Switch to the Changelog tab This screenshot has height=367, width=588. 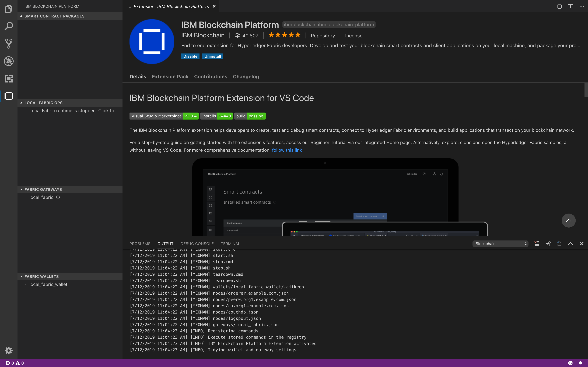[246, 77]
